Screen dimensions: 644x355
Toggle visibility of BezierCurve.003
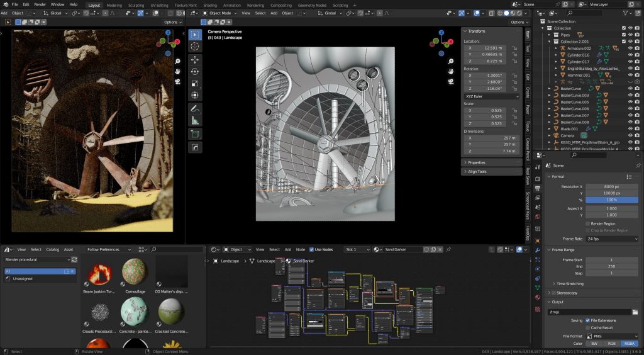click(x=630, y=95)
